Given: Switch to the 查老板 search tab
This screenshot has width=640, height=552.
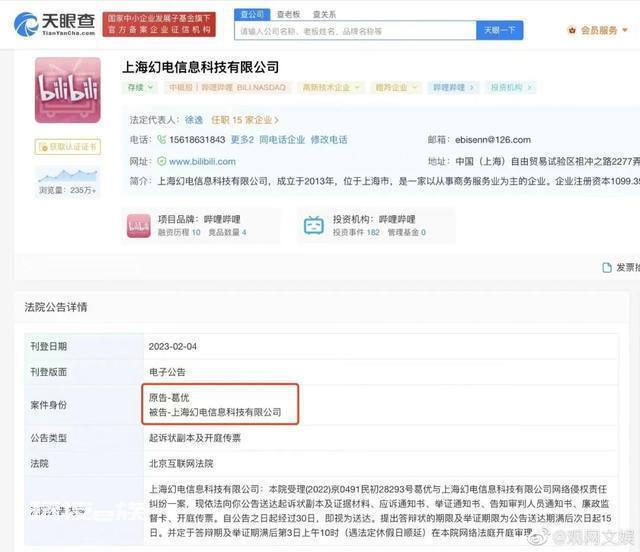Looking at the screenshot, I should [x=289, y=14].
